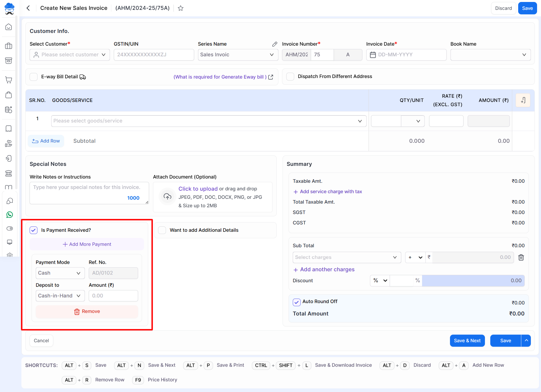Screen dimensions: 541x392
Task: Click the Add Row button
Action: point(46,141)
